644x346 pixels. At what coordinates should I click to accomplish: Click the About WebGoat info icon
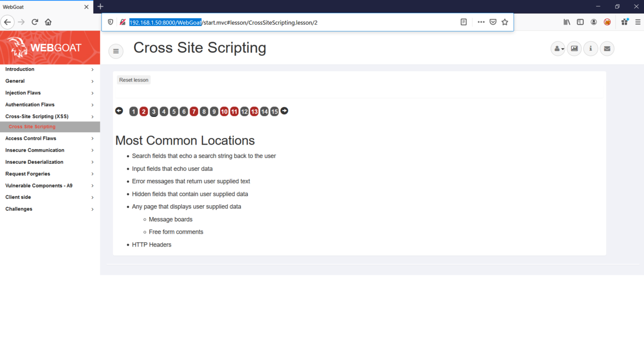point(590,48)
